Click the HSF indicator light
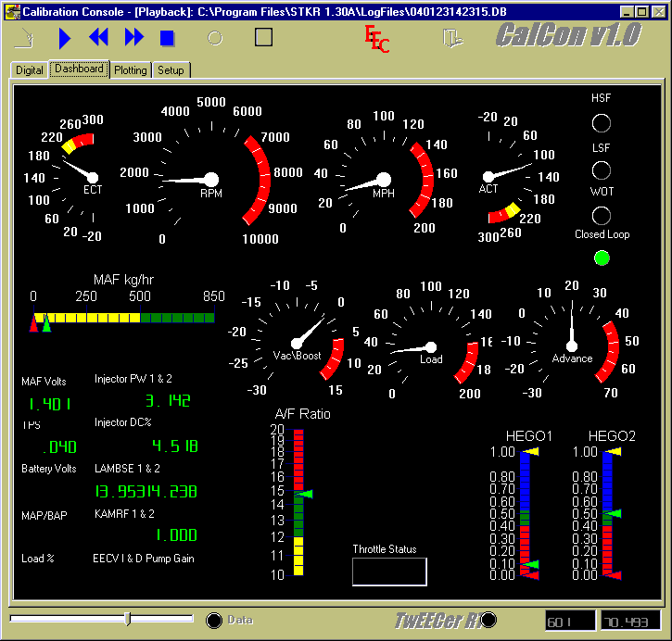Image resolution: width=672 pixels, height=641 pixels. tap(601, 123)
